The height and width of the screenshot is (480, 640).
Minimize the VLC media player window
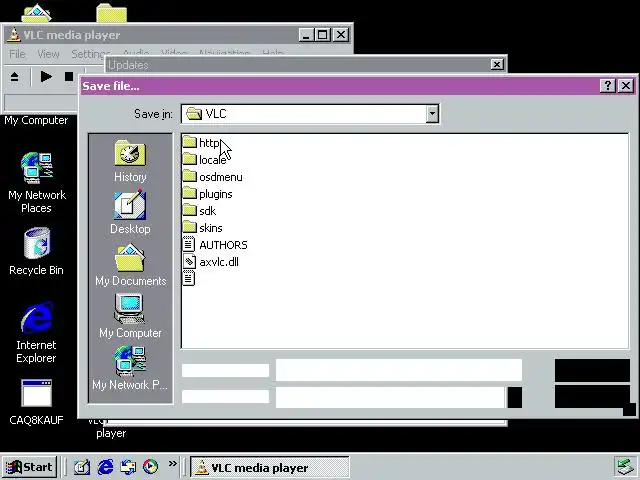pyautogui.click(x=306, y=35)
